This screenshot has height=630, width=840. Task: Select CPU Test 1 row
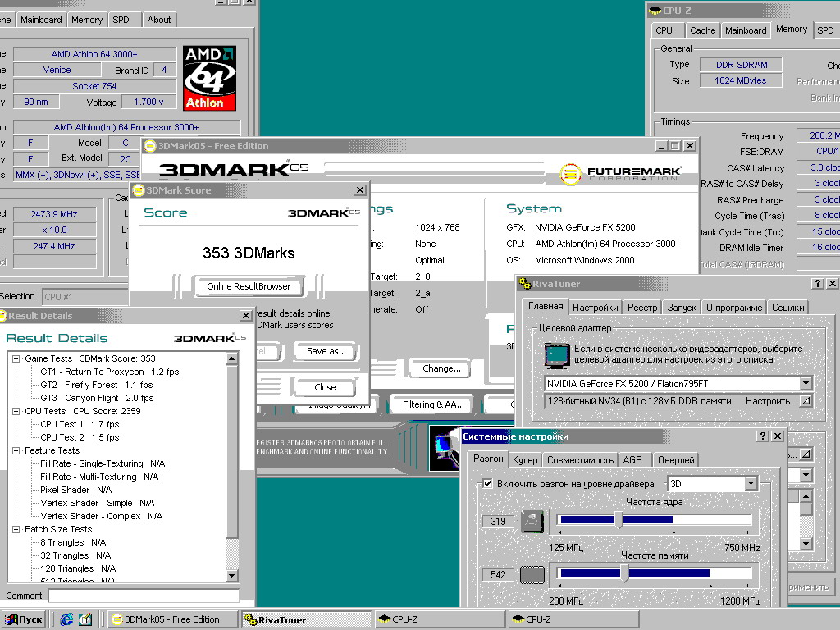(x=80, y=424)
